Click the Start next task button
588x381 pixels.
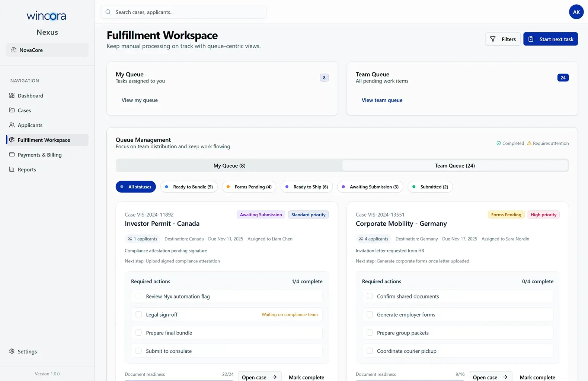pos(550,39)
